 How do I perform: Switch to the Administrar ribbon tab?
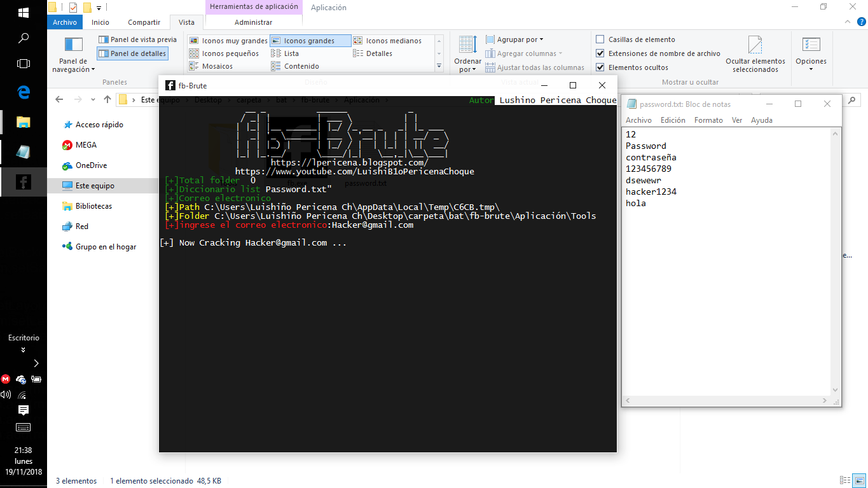pyautogui.click(x=253, y=22)
